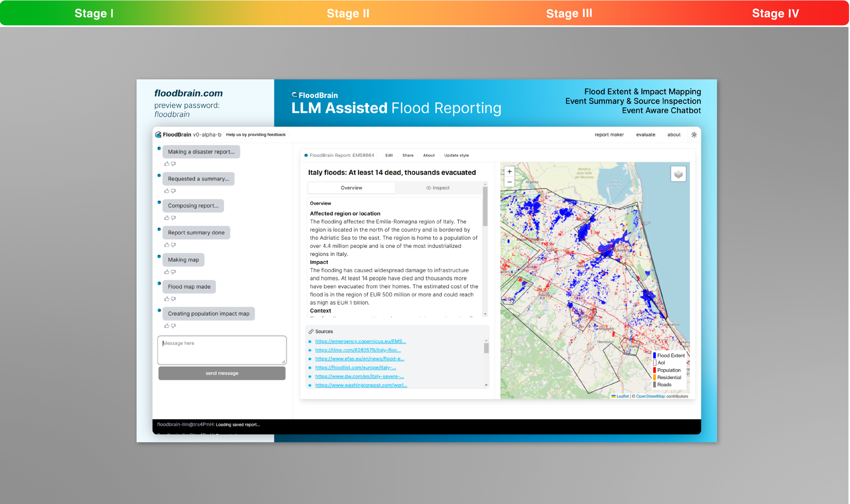
Task: Click thumbs up under 'Flood map made'
Action: (167, 299)
